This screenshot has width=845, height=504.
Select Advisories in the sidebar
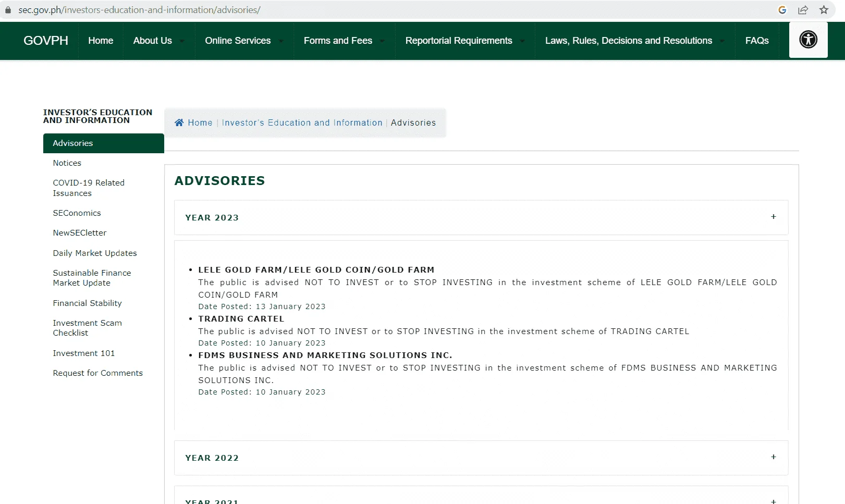104,143
